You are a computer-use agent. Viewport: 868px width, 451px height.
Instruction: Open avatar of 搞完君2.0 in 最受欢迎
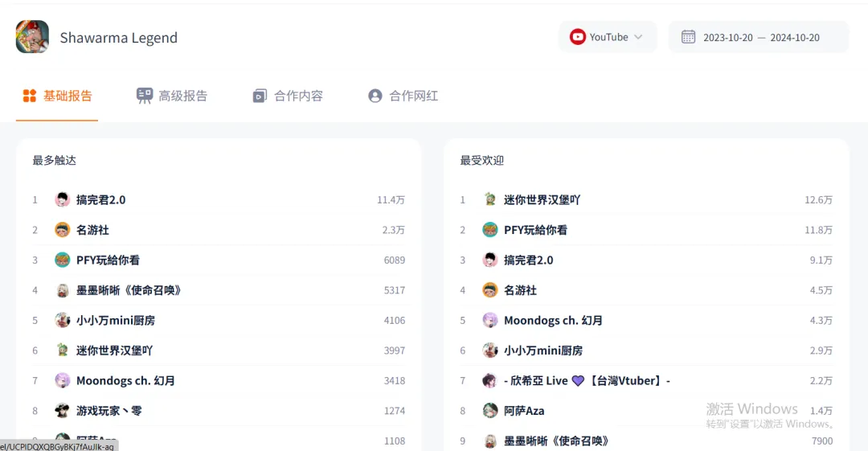(490, 260)
